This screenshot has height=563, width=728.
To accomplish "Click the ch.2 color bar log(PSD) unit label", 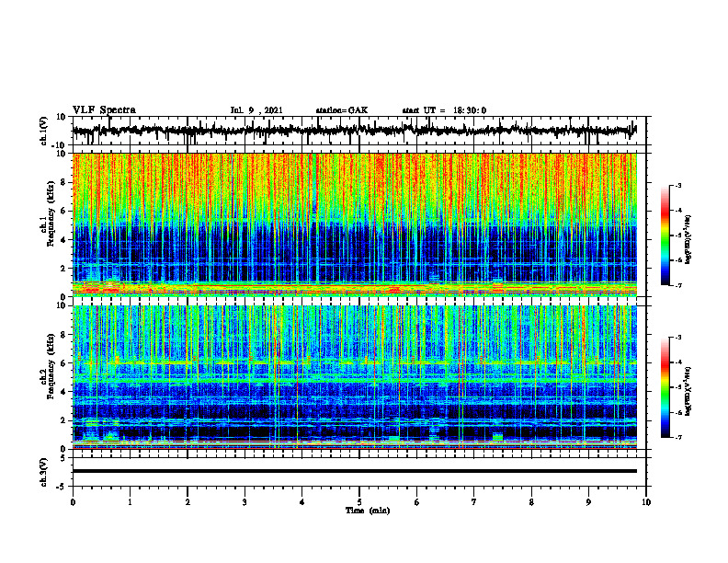I will coord(688,391).
